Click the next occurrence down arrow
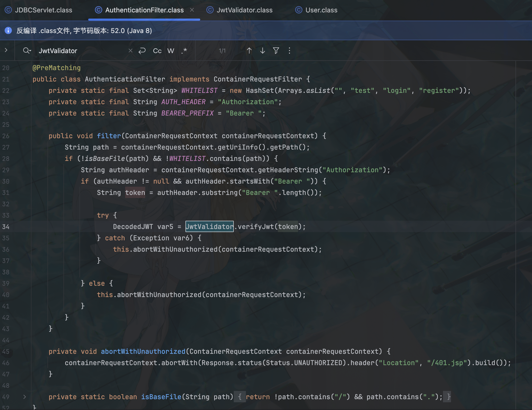532x410 pixels. pyautogui.click(x=262, y=51)
